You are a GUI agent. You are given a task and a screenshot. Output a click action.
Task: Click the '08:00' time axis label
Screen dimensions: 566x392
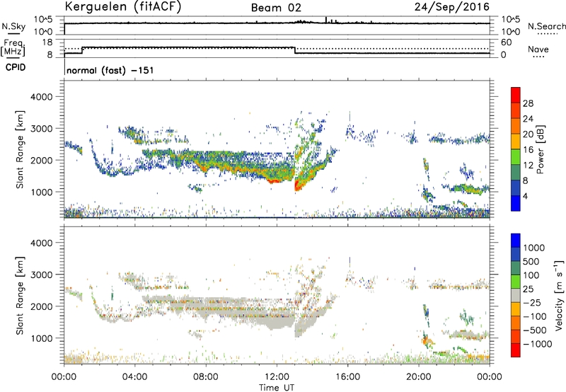pos(206,377)
